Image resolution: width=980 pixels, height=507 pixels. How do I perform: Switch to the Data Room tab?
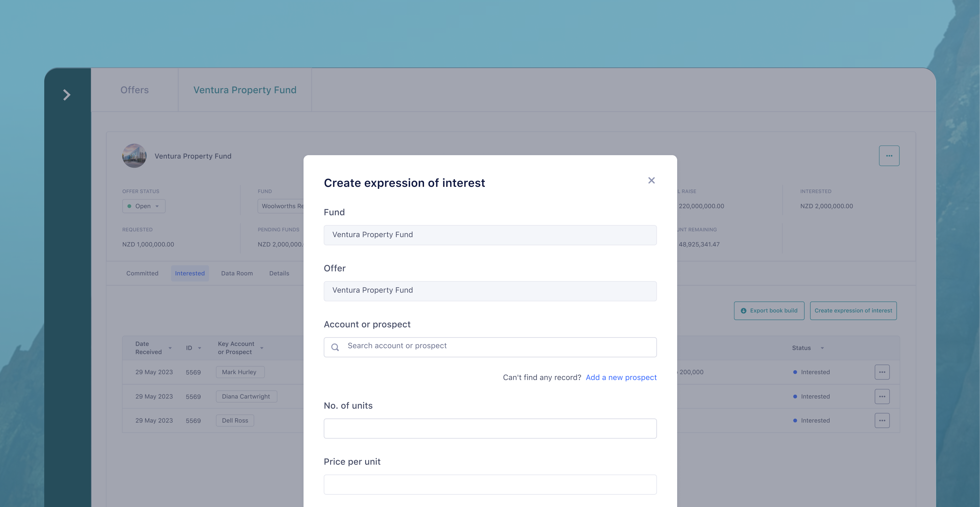coord(236,273)
